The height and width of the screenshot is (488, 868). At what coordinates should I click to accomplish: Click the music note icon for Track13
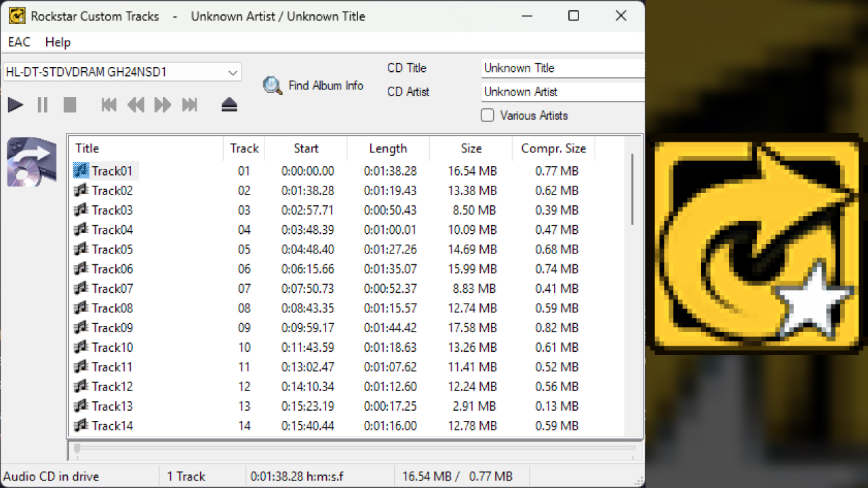(81, 407)
